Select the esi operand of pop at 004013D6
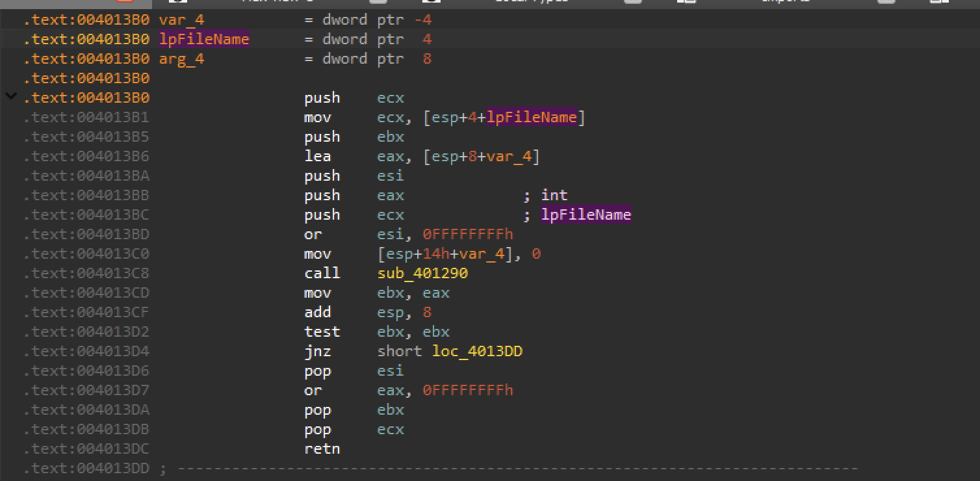Screen dimensions: 980x481 click(391, 371)
